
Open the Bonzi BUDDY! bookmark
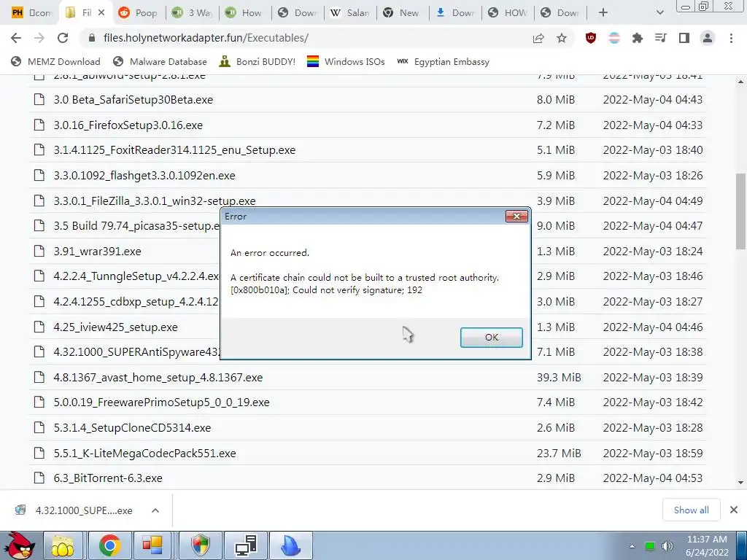[x=258, y=61]
